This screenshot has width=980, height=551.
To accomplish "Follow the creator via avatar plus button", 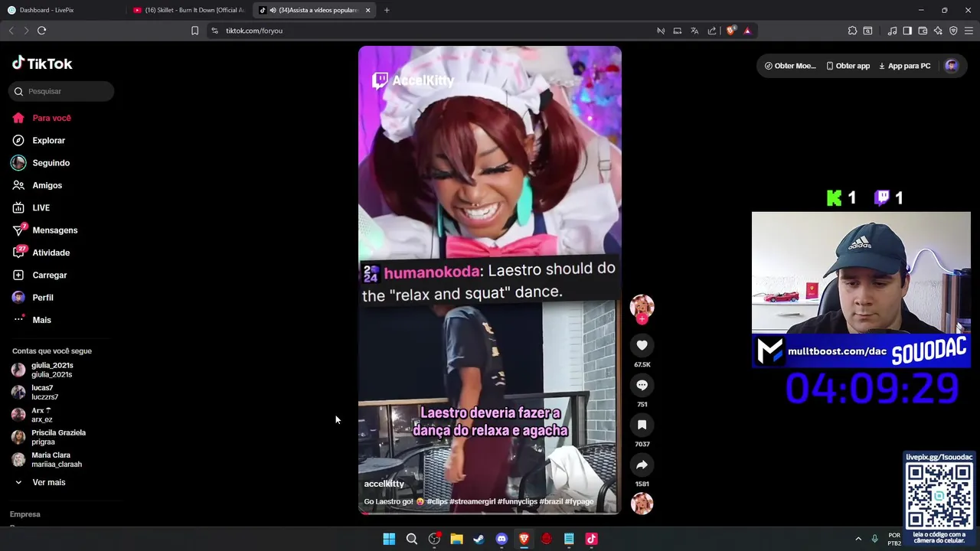I will tap(642, 319).
